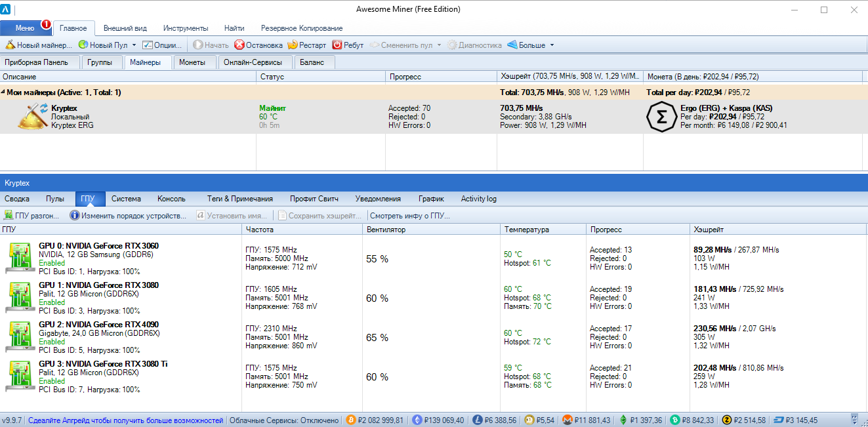Open the Опции settings dialog
Viewport: 868px width, 427px height.
pyautogui.click(x=162, y=45)
